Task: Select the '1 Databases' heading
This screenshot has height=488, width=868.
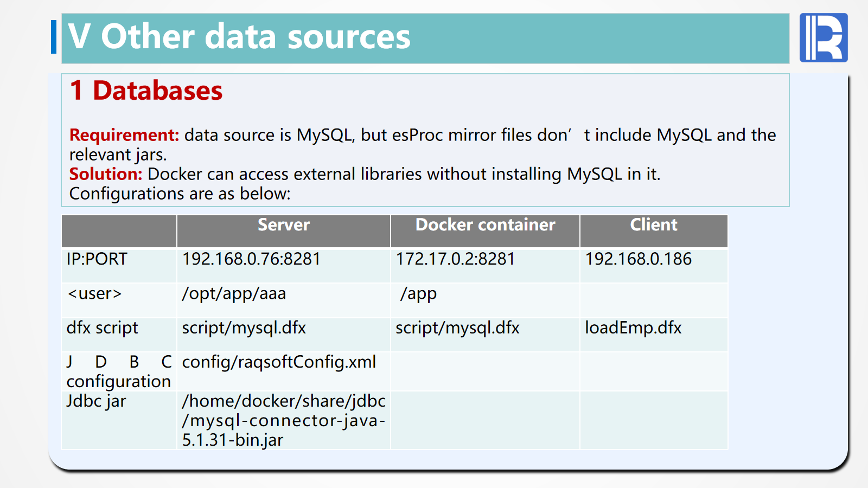Action: [x=146, y=91]
